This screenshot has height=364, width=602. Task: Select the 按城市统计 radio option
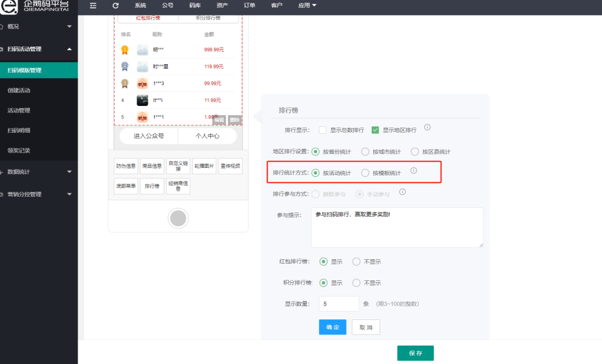[365, 152]
